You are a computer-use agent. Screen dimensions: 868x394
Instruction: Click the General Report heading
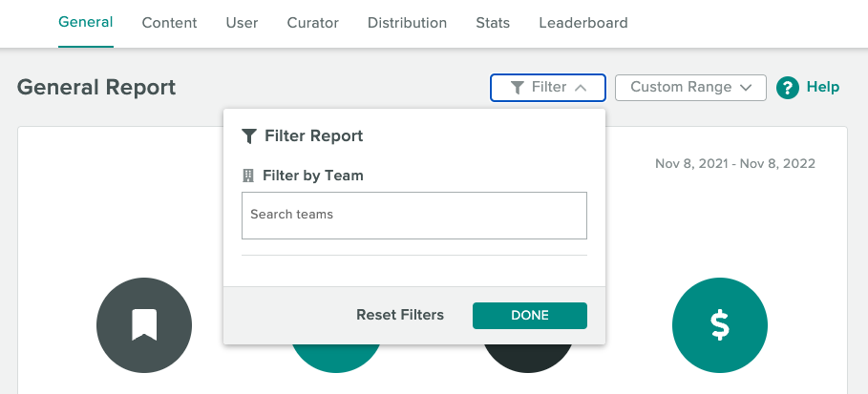(x=96, y=88)
